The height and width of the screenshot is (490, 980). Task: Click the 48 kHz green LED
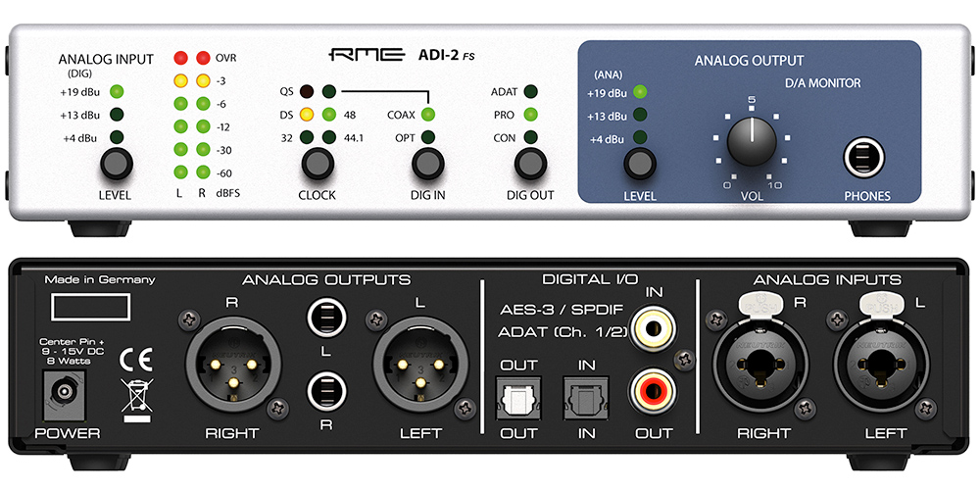coord(329,115)
